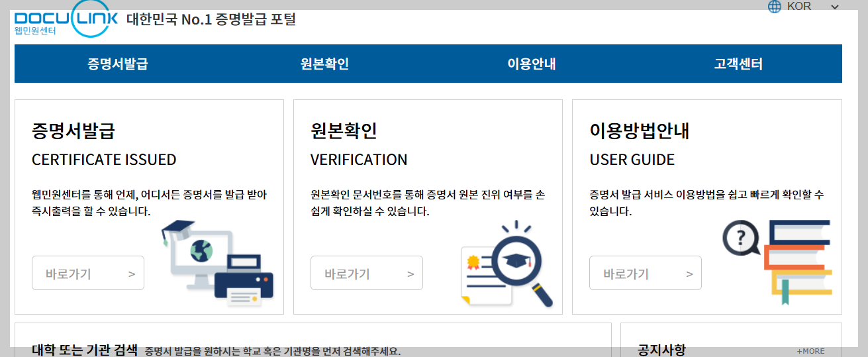Viewport: 868px width, 357px height.
Task: Open +MORE link next to 공지사항
Action: pos(810,351)
